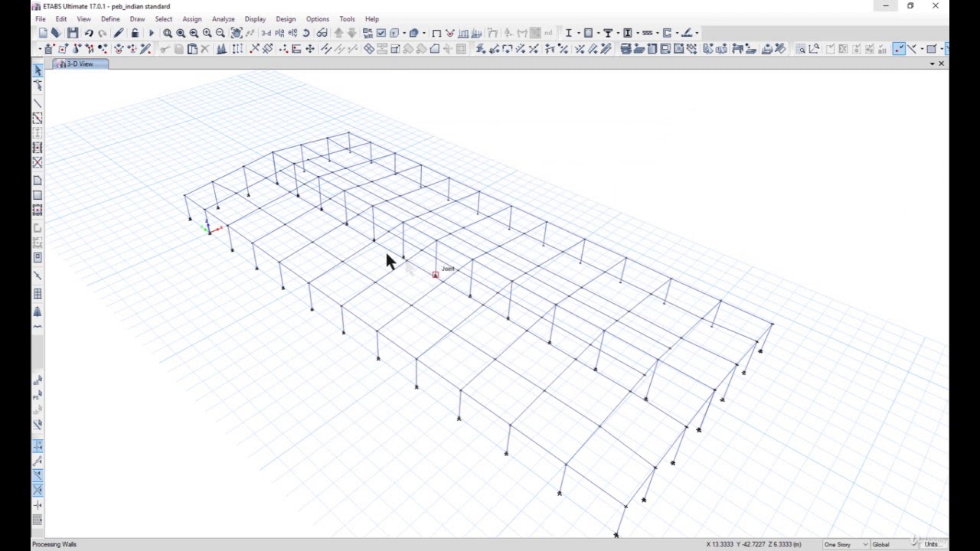
Task: Choose the Draw Floor/Wall polygon tool
Action: pos(38,181)
